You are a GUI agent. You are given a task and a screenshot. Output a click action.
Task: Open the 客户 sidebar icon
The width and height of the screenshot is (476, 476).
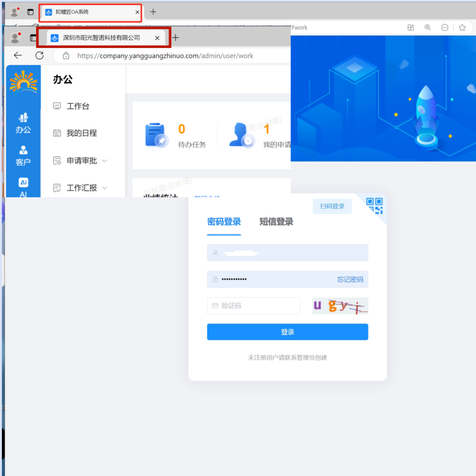[x=23, y=155]
